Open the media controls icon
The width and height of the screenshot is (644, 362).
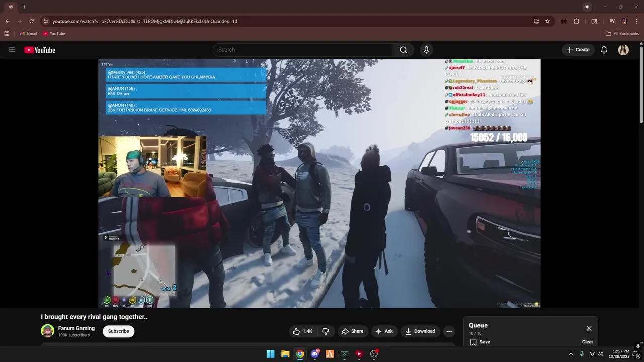(x=612, y=21)
